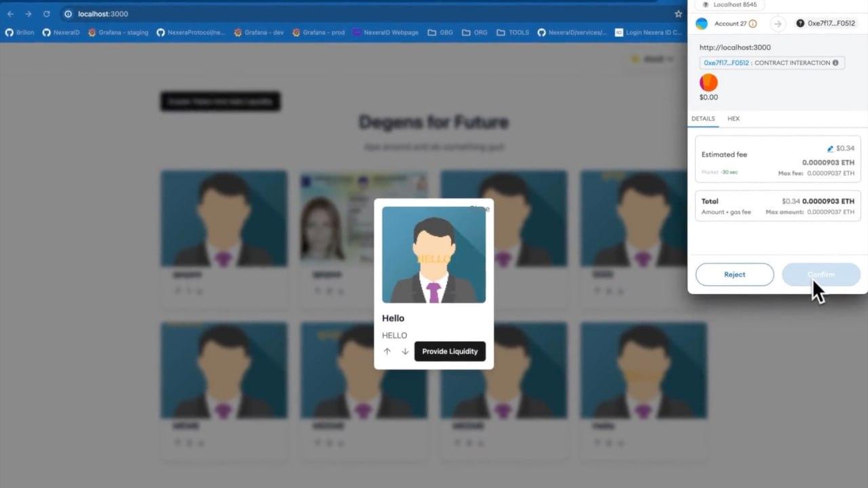
Task: Click the Hello card avatar image
Action: [434, 254]
